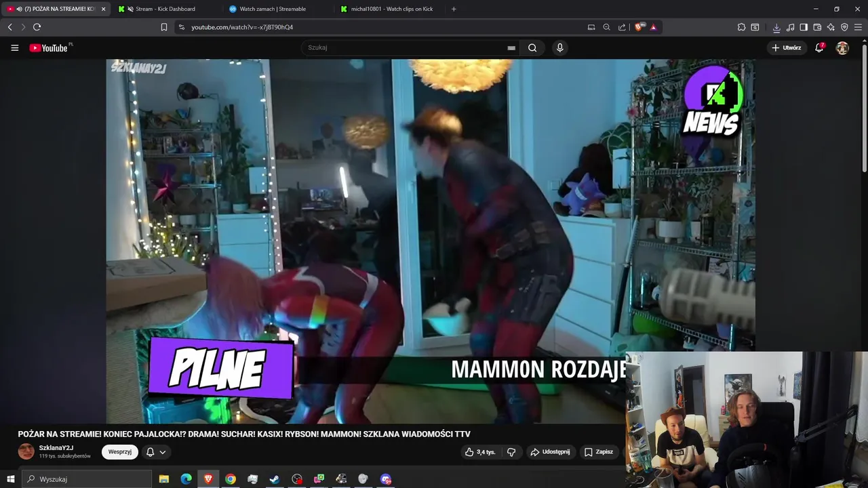Open Microsoft Edge from the taskbar
868x488 pixels.
coord(186,479)
